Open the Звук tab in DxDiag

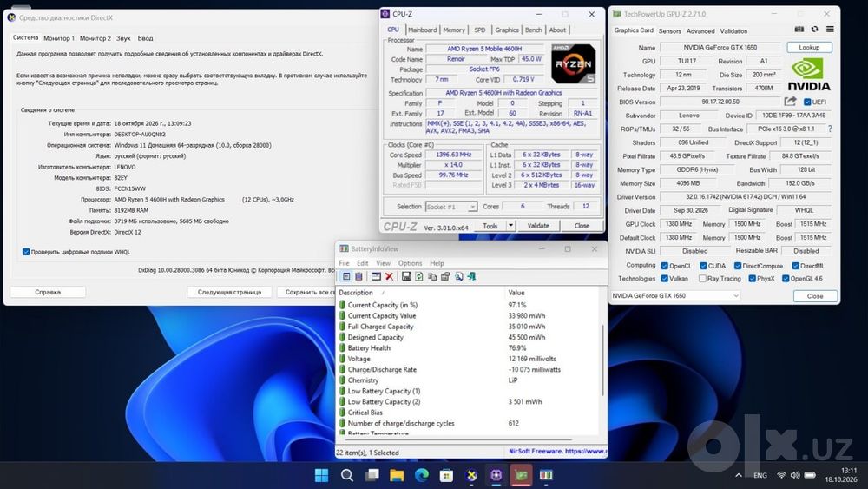(x=123, y=38)
